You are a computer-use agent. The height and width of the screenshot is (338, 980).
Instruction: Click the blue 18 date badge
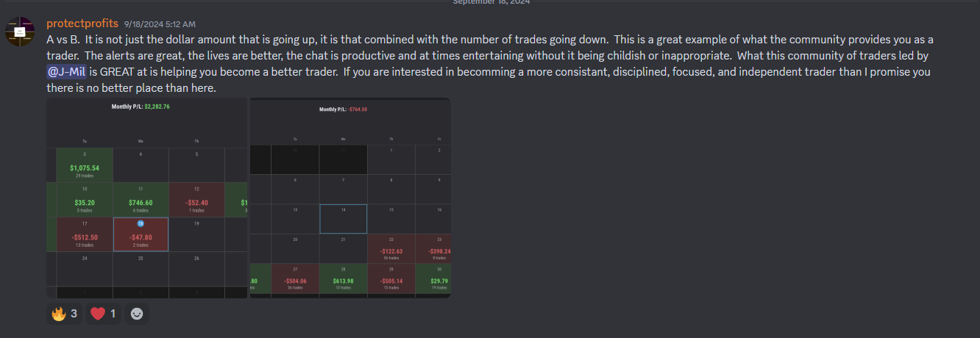141,223
